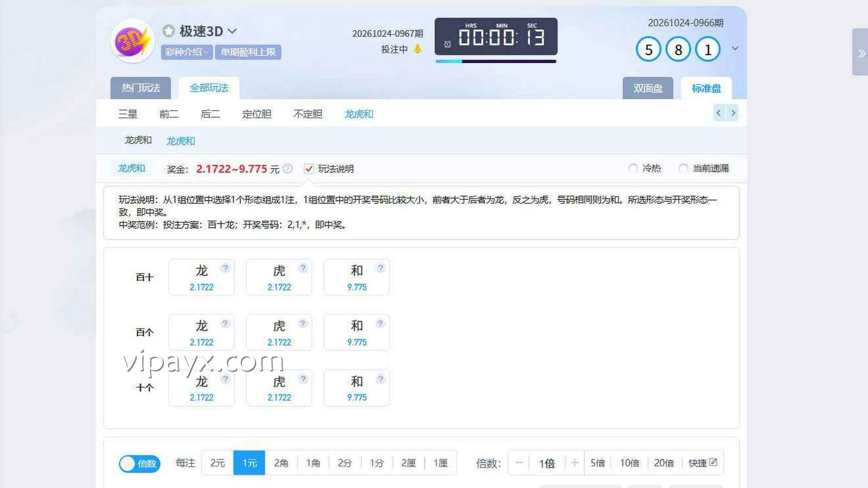Open the 不定胆 play category
The height and width of the screenshot is (488, 868).
308,114
